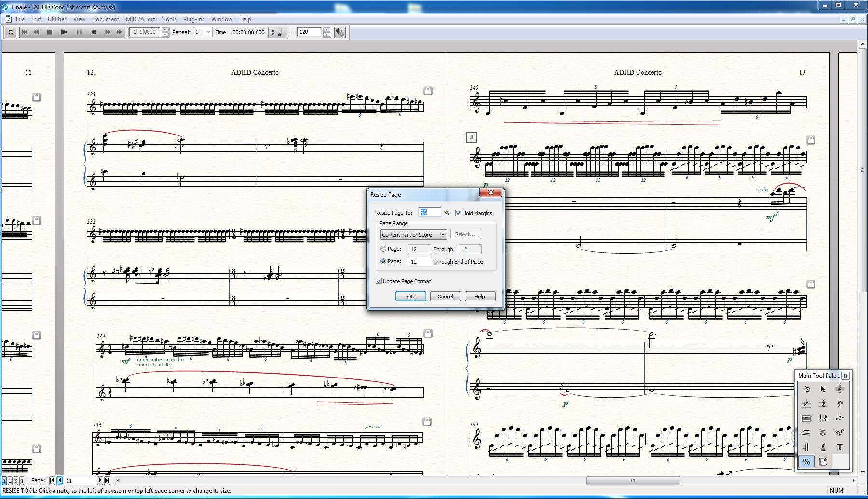This screenshot has width=868, height=499.
Task: Open the Plug-ins menu
Action: (193, 19)
